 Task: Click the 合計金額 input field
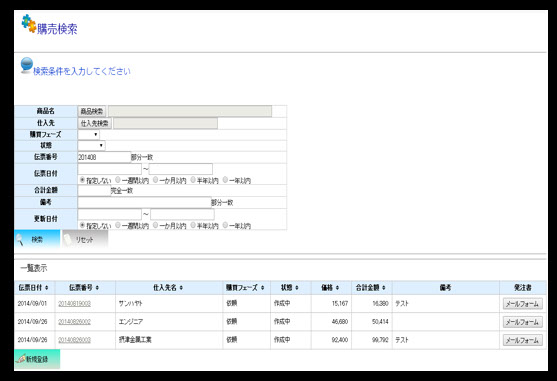94,191
